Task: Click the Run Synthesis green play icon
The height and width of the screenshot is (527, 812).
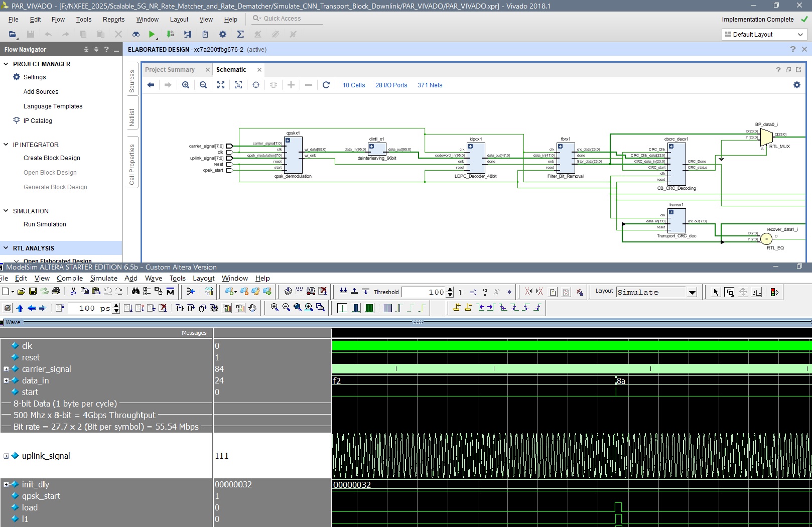Action: 152,34
